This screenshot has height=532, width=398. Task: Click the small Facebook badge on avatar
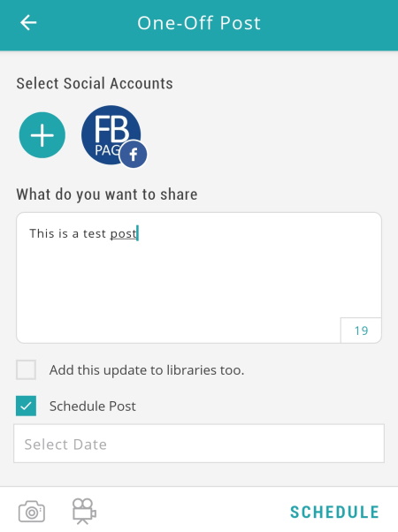click(x=134, y=155)
